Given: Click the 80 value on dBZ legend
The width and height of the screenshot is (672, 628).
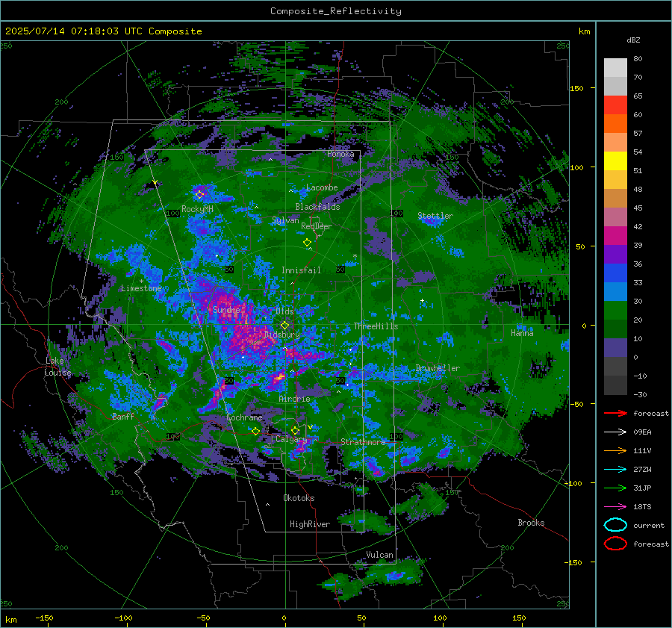Looking at the screenshot, I should tap(638, 59).
